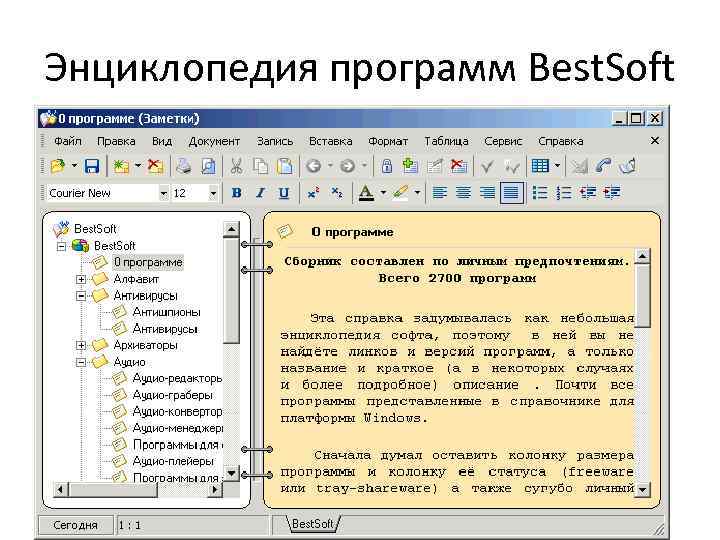Click the insert table grid icon
The height and width of the screenshot is (540, 720).
[x=540, y=166]
